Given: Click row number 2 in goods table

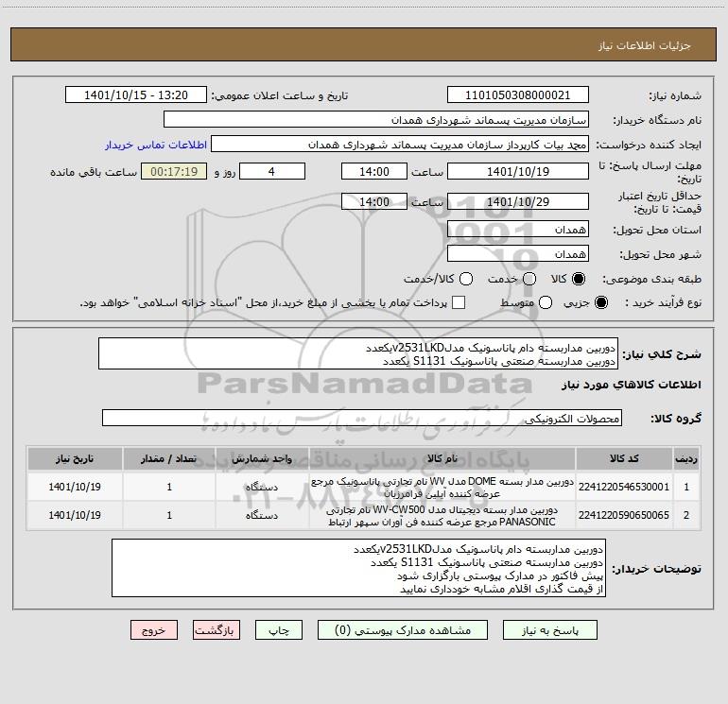Looking at the screenshot, I should pos(686,515).
